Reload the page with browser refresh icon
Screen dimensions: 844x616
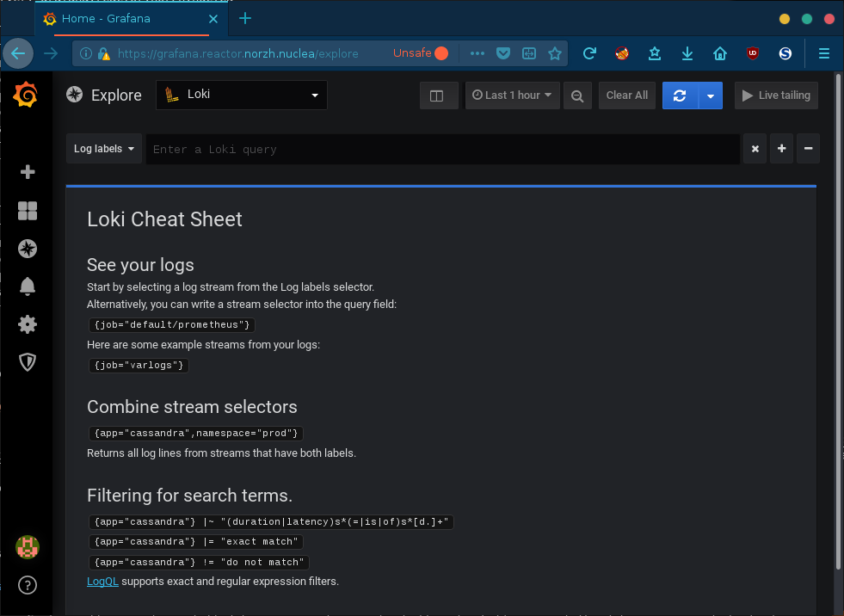589,53
